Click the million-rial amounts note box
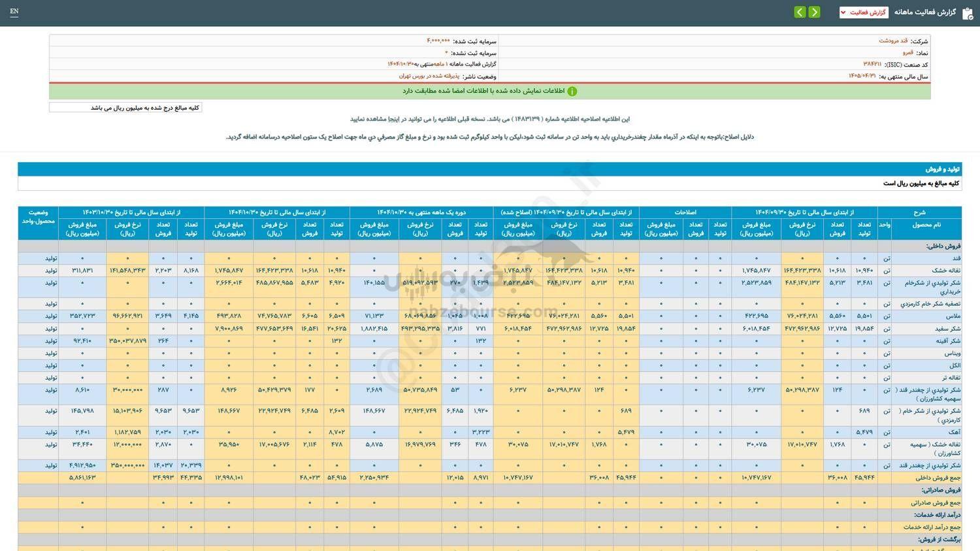Screen dimensions: 980x551 pyautogui.click(x=125, y=108)
